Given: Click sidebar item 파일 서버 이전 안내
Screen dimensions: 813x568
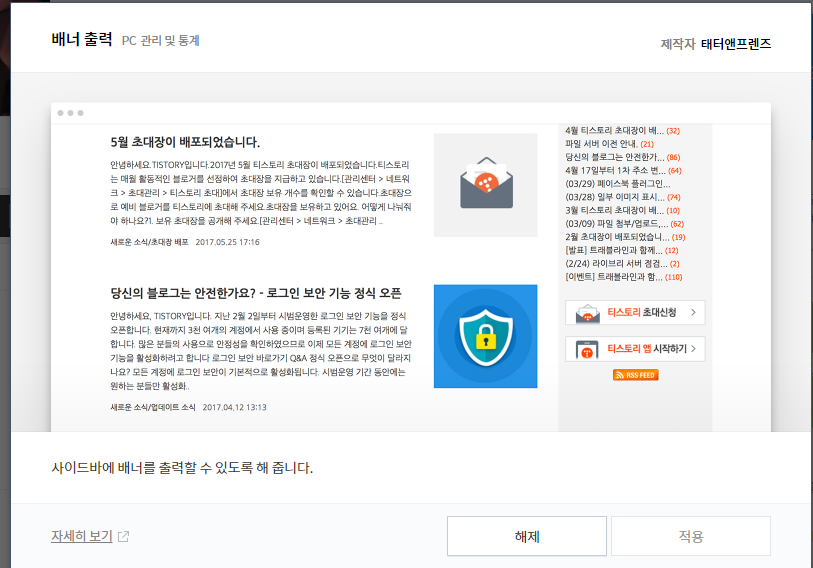Looking at the screenshot, I should [x=601, y=144].
